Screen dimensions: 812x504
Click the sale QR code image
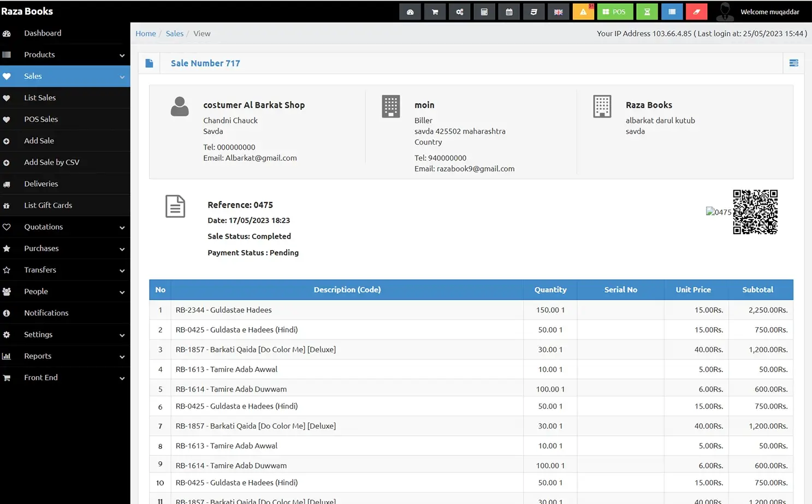tap(755, 212)
